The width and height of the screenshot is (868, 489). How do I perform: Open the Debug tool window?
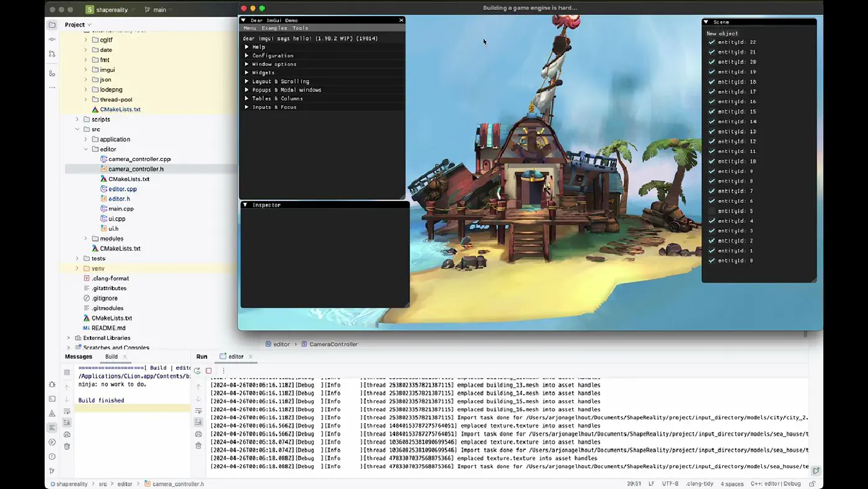52,385
